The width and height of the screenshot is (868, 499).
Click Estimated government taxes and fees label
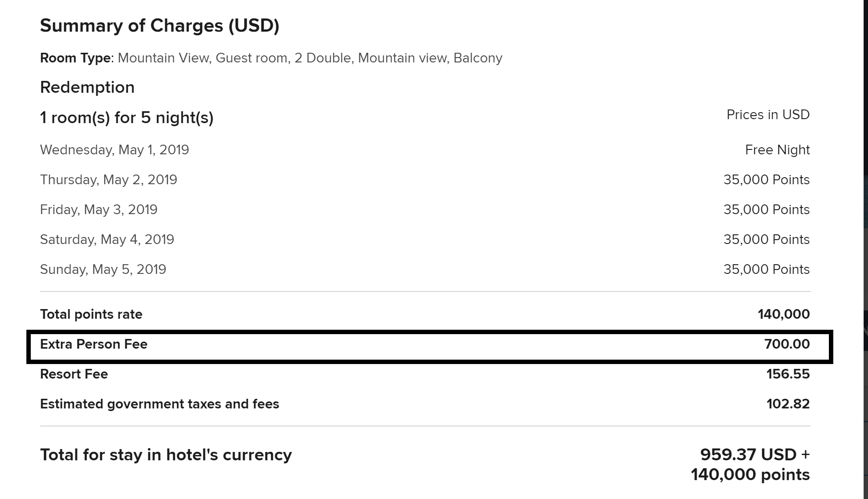(x=160, y=404)
